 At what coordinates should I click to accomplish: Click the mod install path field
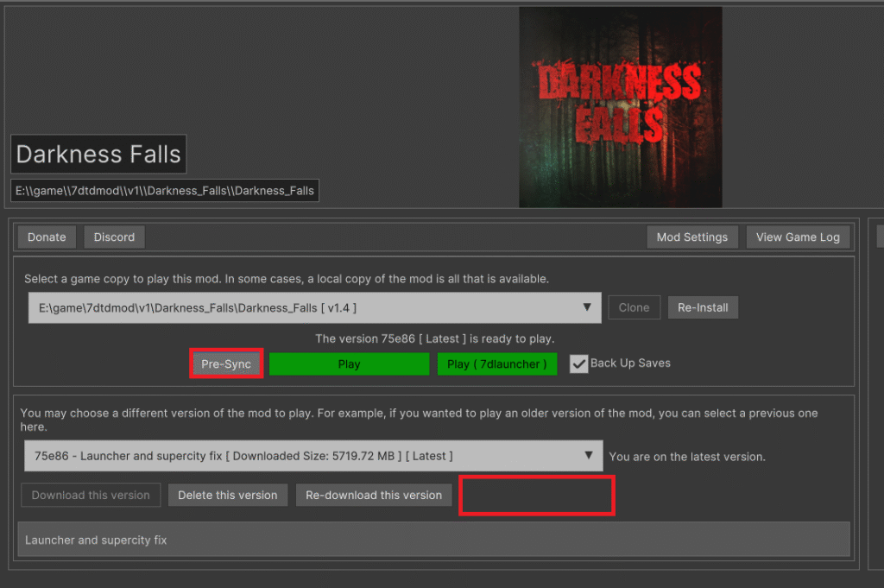point(165,191)
